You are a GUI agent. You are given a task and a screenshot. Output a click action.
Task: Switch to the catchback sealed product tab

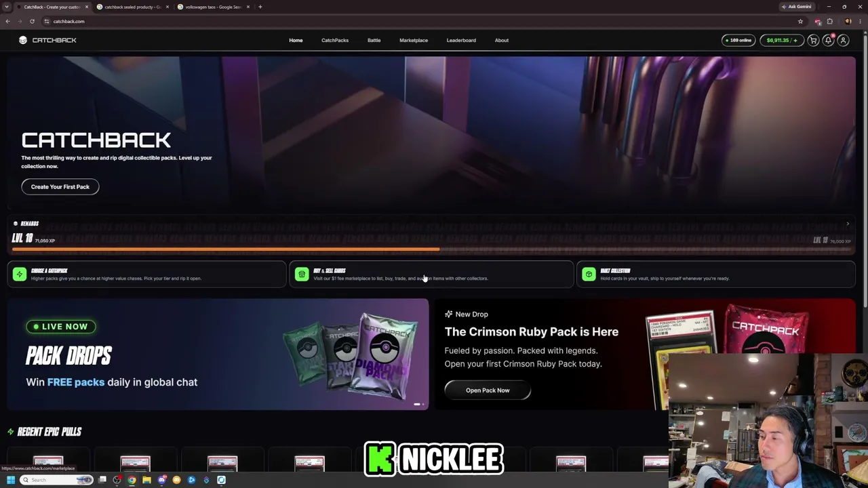point(132,7)
